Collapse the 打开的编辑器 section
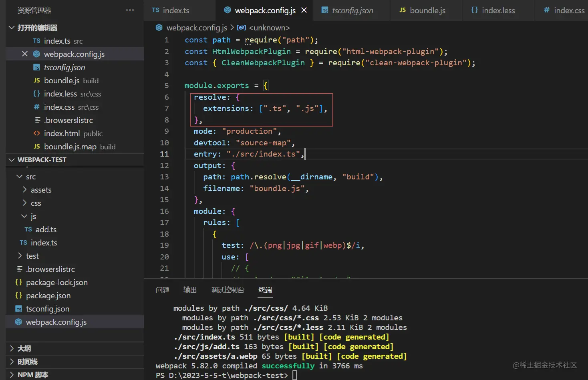Viewport: 588px width, 380px height. (11, 28)
